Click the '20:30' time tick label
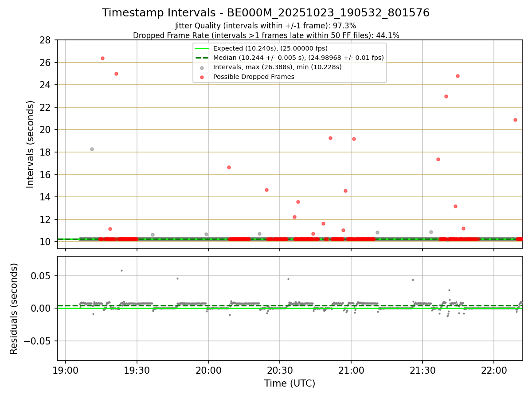This screenshot has width=532, height=399. point(280,370)
